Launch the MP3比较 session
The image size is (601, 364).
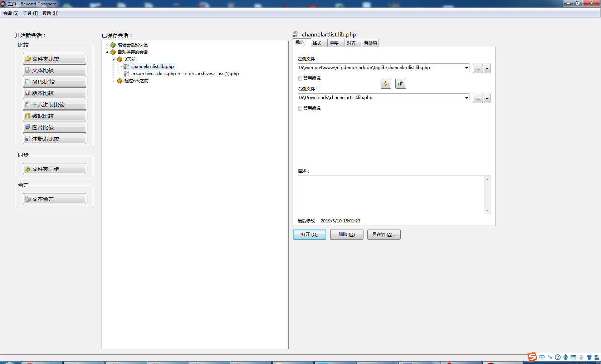(x=54, y=82)
